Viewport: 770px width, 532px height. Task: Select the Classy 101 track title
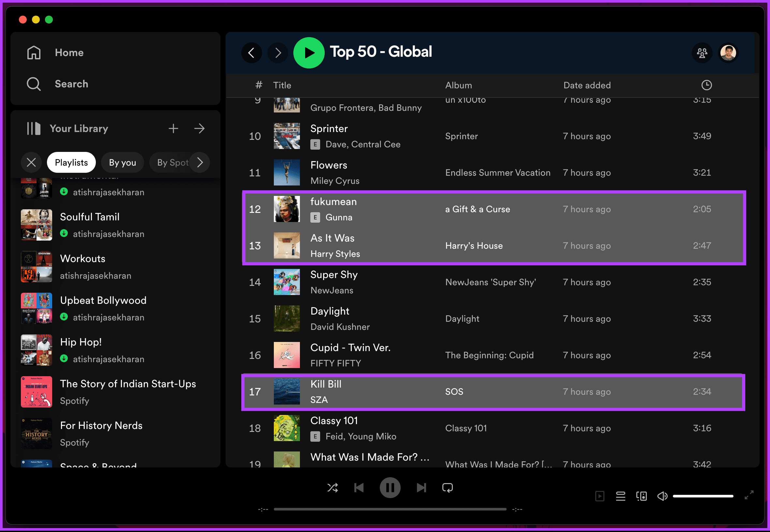coord(334,421)
